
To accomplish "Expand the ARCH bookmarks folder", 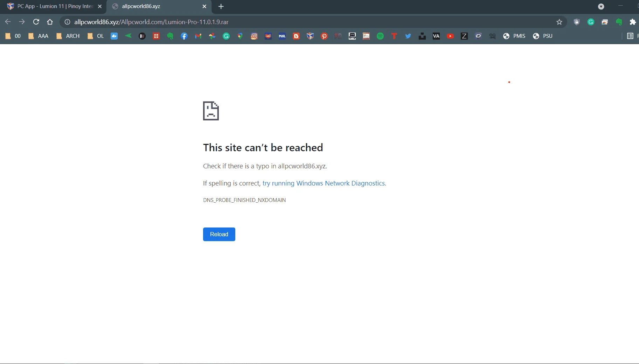I will [68, 36].
